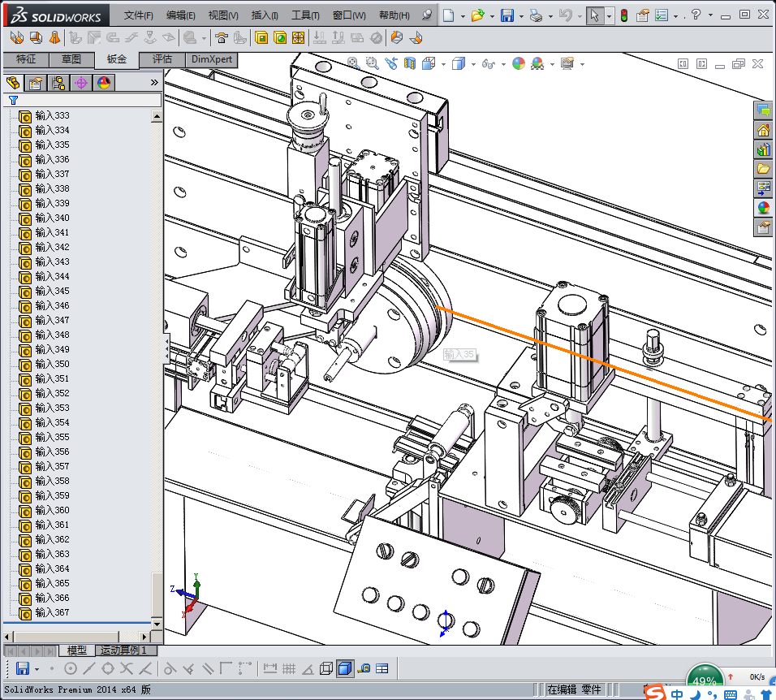The height and width of the screenshot is (700, 776).
Task: Open the FeatureManager design tree tab
Action: pyautogui.click(x=12, y=83)
